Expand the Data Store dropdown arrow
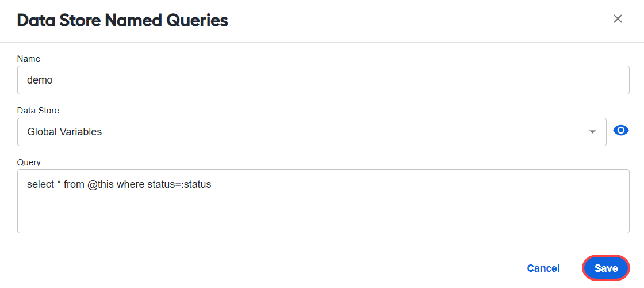 pyautogui.click(x=592, y=132)
